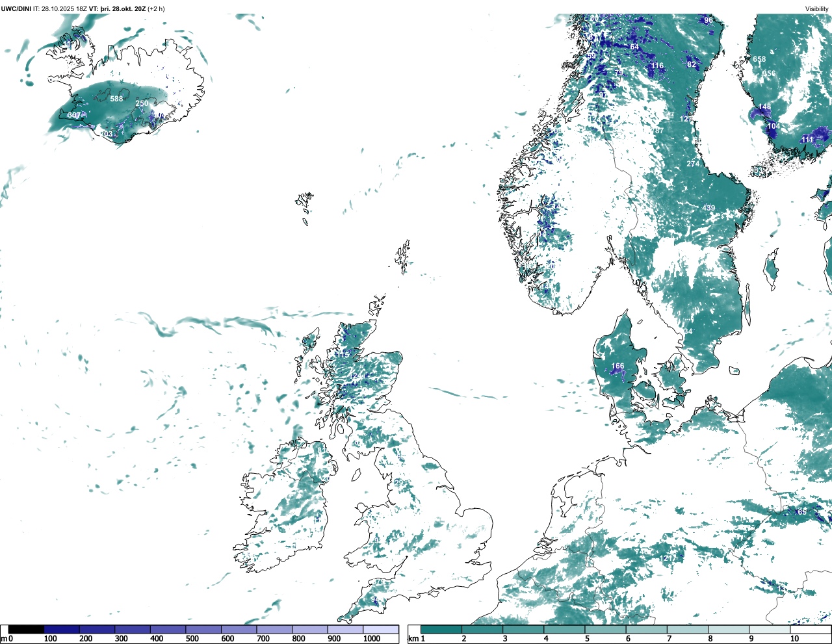Pick the 4–5 km teal legend swatch
This screenshot has height=644, width=832.
pyautogui.click(x=564, y=629)
